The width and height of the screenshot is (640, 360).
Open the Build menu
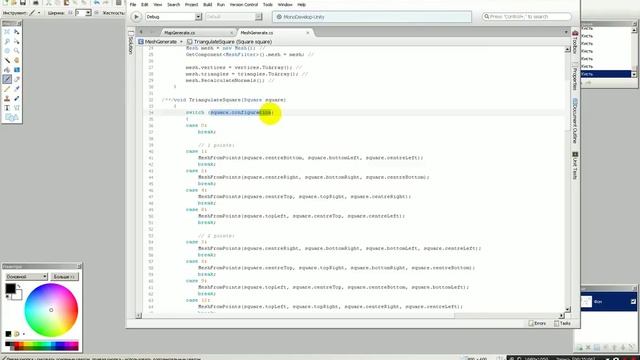click(208, 4)
